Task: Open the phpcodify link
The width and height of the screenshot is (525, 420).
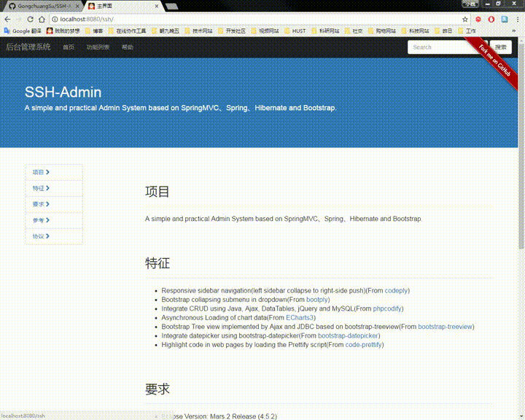Action: pos(387,308)
